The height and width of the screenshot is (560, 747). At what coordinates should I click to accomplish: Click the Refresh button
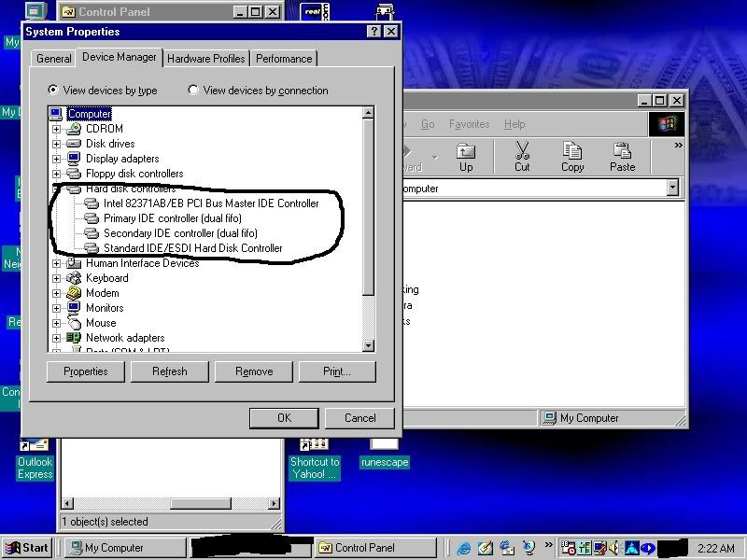point(170,371)
